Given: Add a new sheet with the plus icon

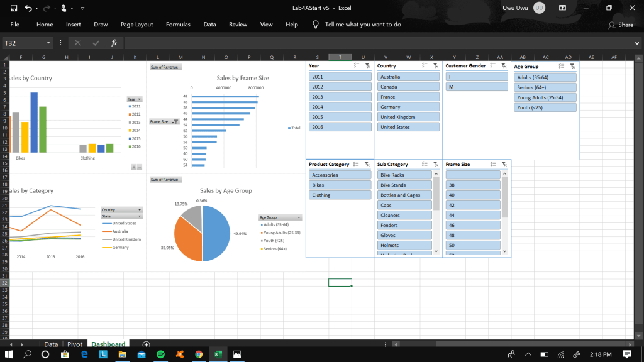Looking at the screenshot, I should 146,344.
